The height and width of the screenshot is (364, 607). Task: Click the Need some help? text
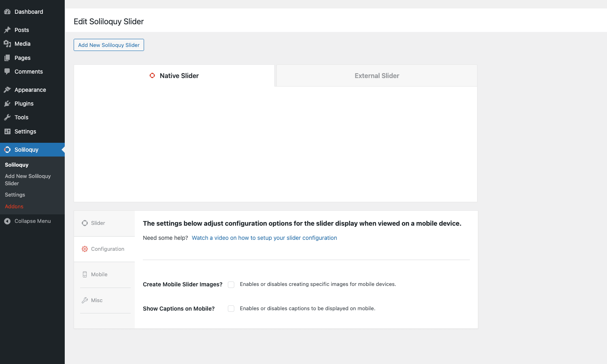[x=166, y=238]
